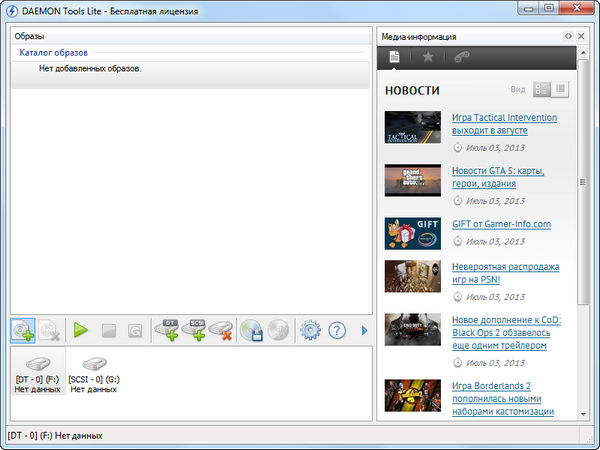Click the Каталог образов header

[53, 53]
